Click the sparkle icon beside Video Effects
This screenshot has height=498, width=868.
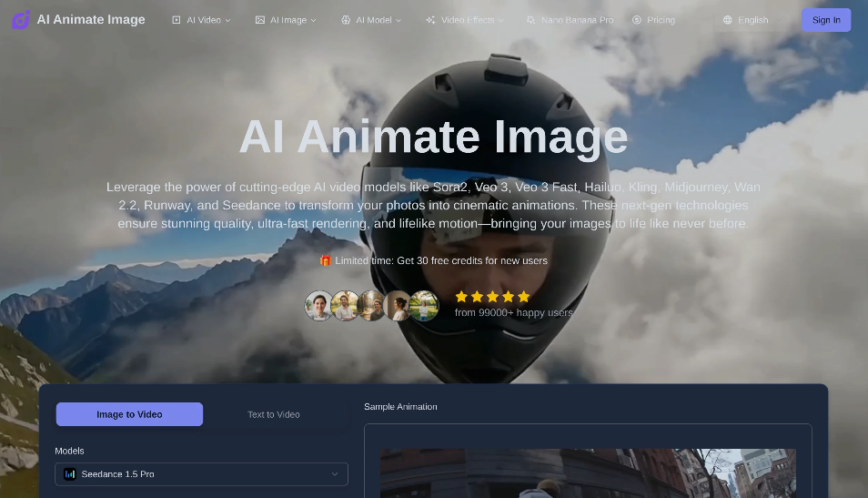(430, 20)
